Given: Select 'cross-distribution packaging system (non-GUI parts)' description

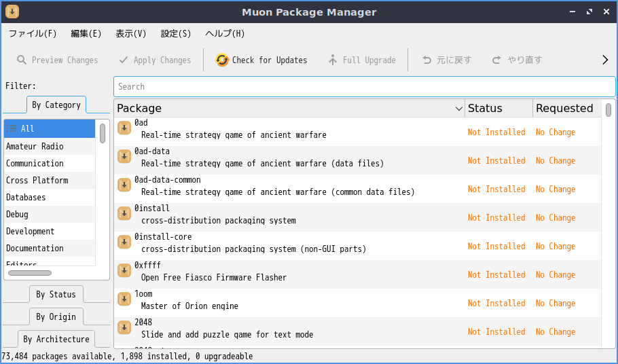Looking at the screenshot, I should 254,249.
